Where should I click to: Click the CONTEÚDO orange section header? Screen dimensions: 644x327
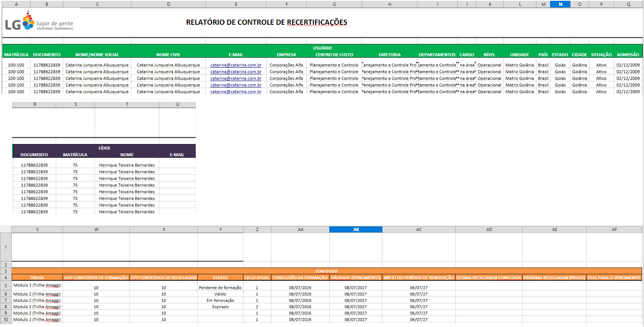point(327,271)
